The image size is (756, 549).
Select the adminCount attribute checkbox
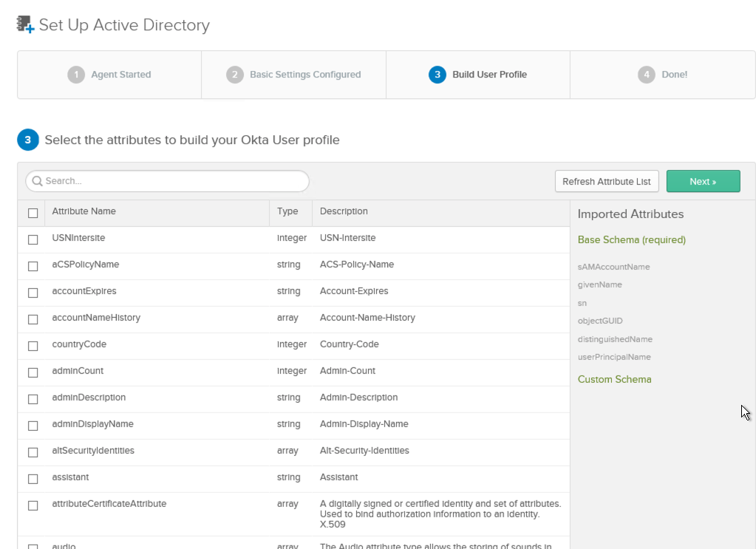33,372
